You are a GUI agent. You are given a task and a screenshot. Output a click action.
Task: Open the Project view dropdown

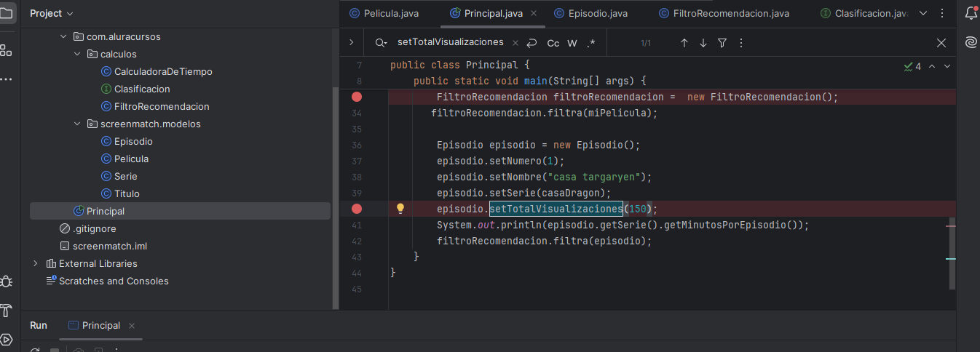tap(51, 13)
